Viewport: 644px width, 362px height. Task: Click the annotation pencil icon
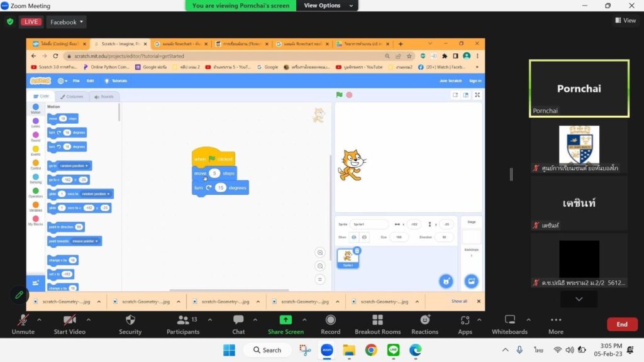(x=19, y=295)
